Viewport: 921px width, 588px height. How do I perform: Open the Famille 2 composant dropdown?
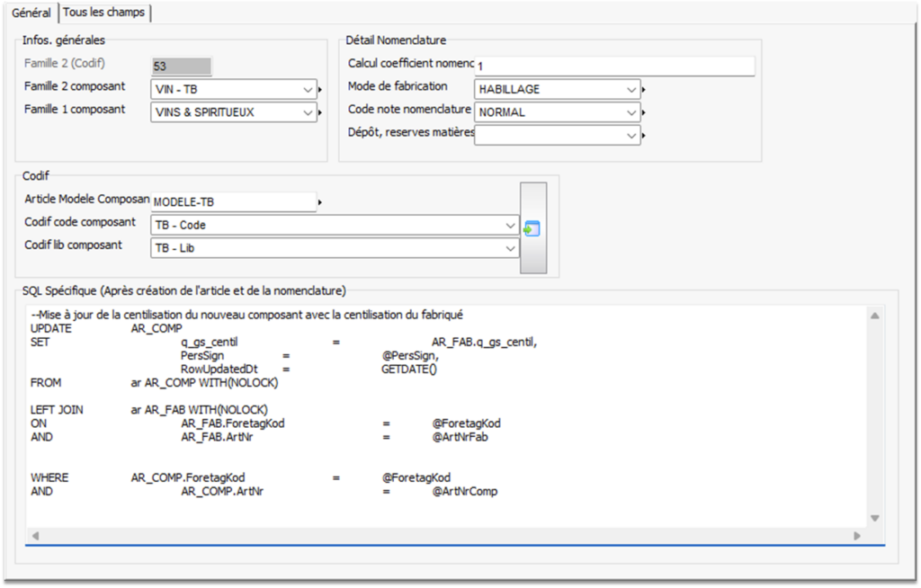click(x=308, y=90)
